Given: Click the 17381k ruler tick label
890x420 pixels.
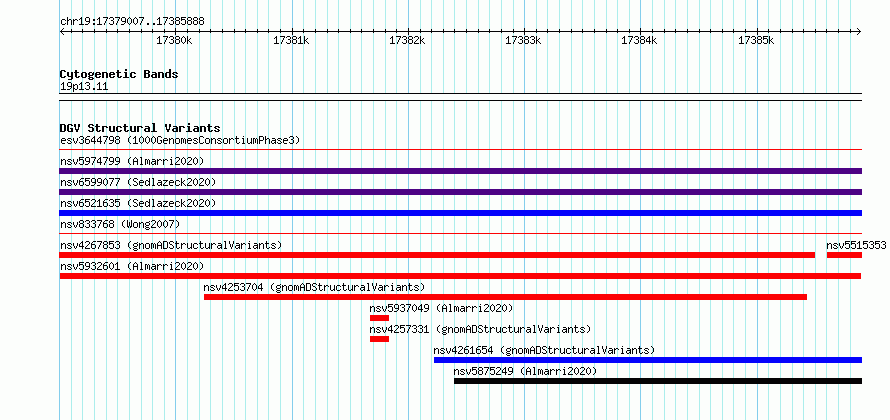Looking at the screenshot, I should click(x=291, y=40).
